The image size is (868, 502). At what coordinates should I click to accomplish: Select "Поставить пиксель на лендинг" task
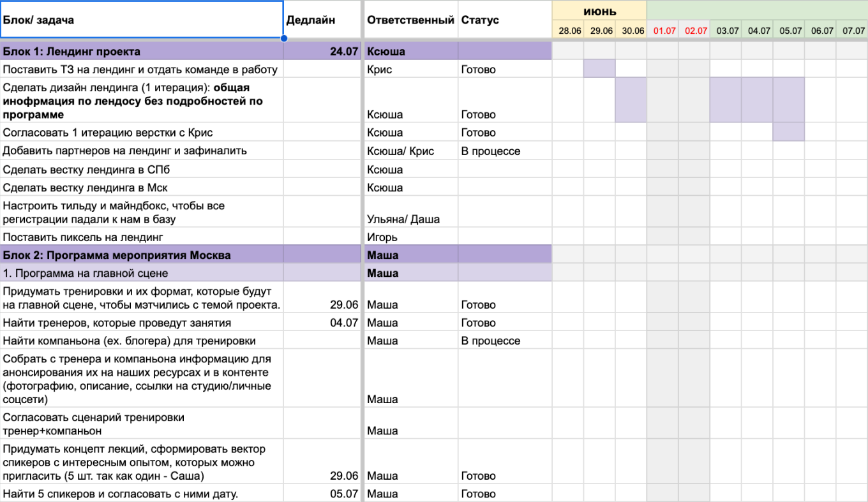142,237
